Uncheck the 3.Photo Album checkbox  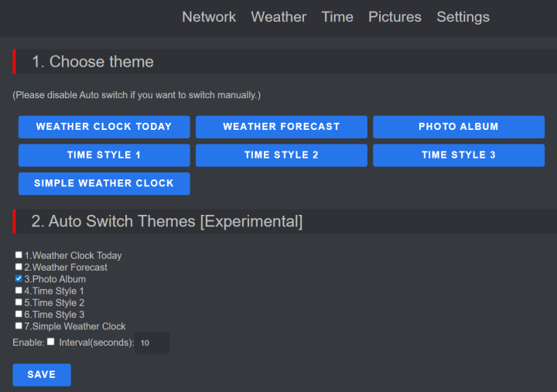click(19, 278)
